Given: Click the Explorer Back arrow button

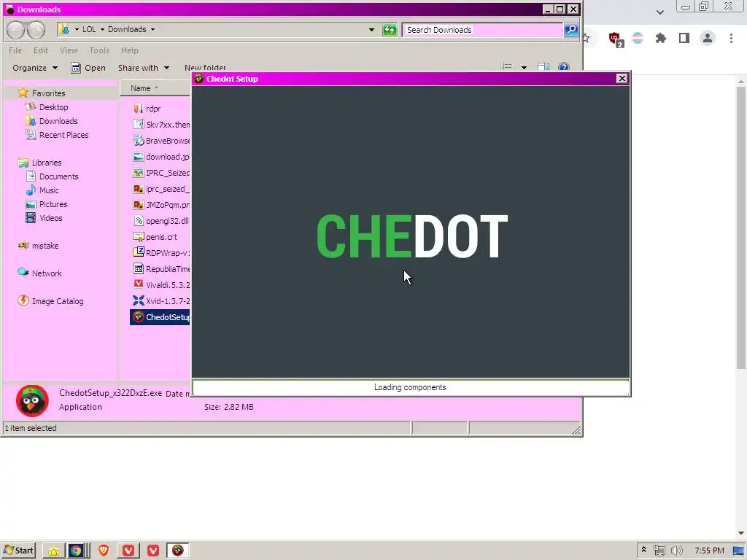Looking at the screenshot, I should pyautogui.click(x=16, y=30).
